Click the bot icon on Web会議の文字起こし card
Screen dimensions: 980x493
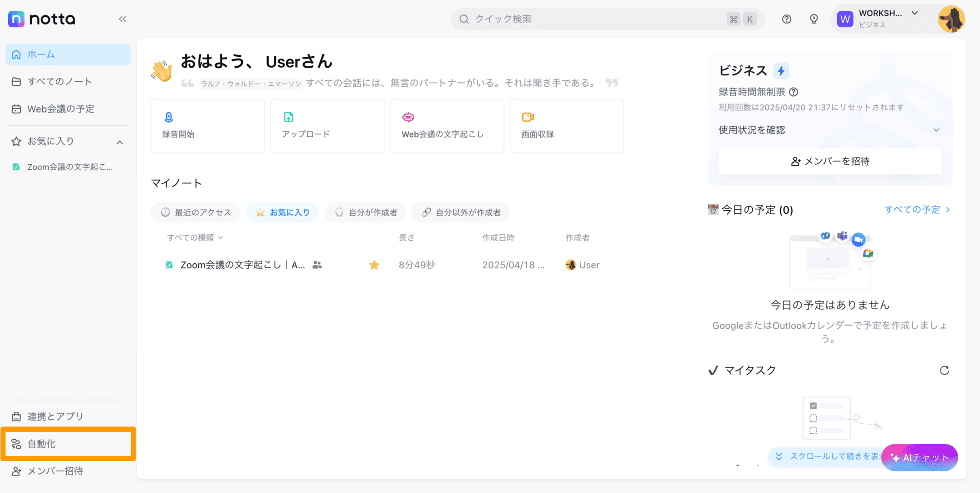[x=408, y=117]
